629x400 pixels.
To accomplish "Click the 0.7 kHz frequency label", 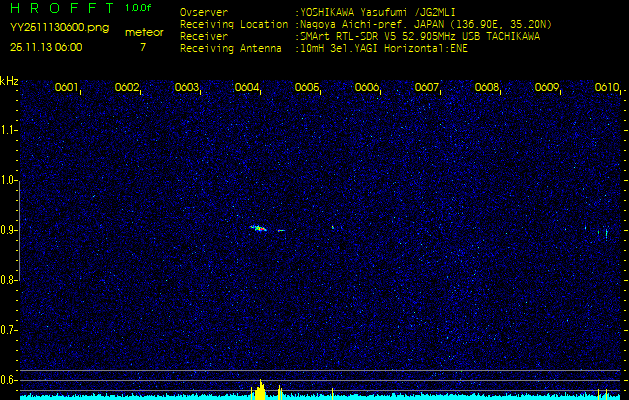I will pos(8,330).
